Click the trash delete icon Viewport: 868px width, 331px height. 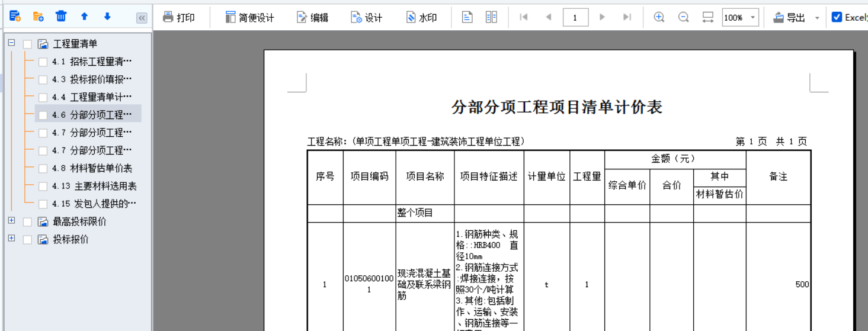[61, 16]
